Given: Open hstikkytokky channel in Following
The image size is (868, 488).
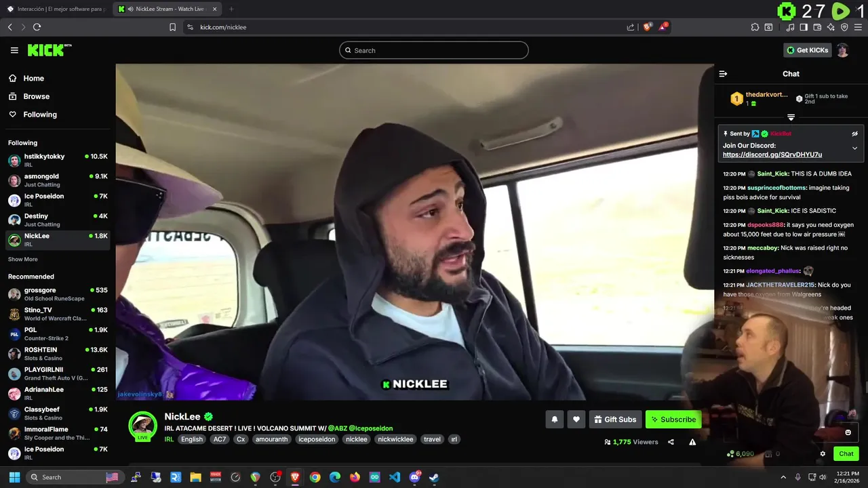Looking at the screenshot, I should tap(58, 160).
